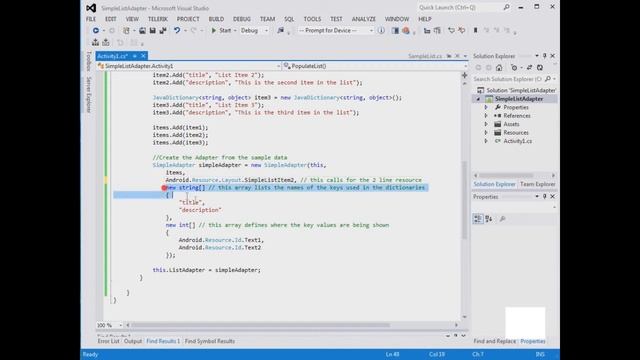Click the red breakpoint marker on the new string[] line
640x360 pixels.
(x=164, y=188)
